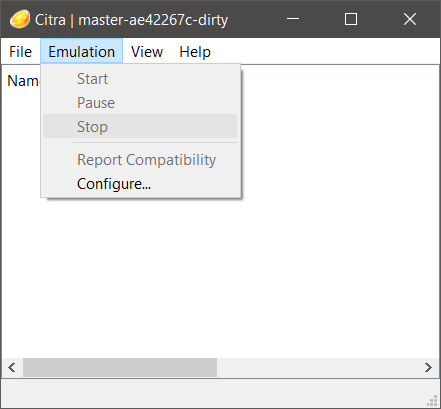
Task: Click the Name column header
Action: click(23, 81)
